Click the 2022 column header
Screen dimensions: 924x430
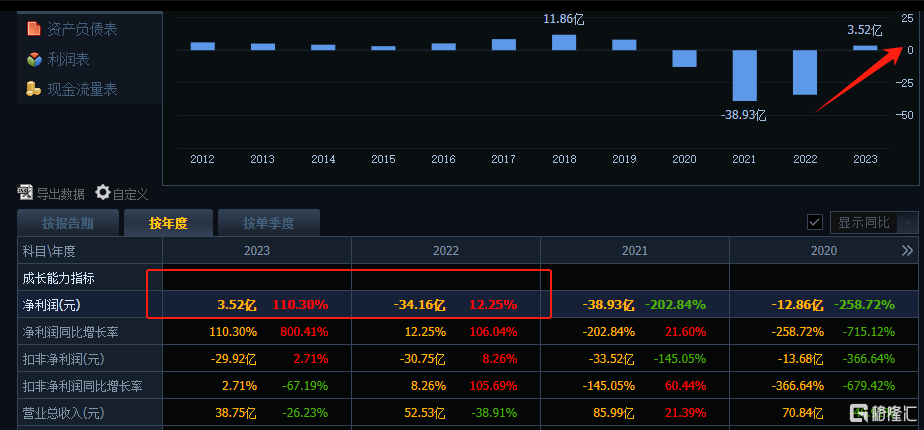click(x=446, y=251)
